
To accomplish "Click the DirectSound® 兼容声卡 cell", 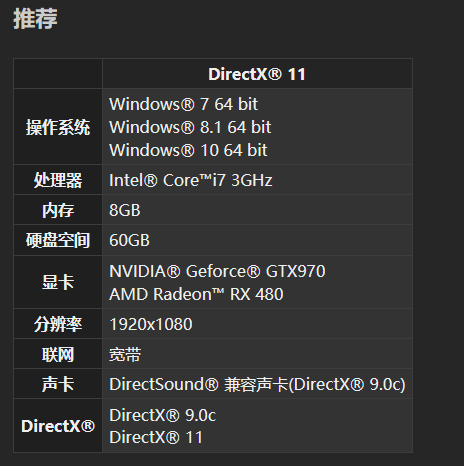I will 257,384.
